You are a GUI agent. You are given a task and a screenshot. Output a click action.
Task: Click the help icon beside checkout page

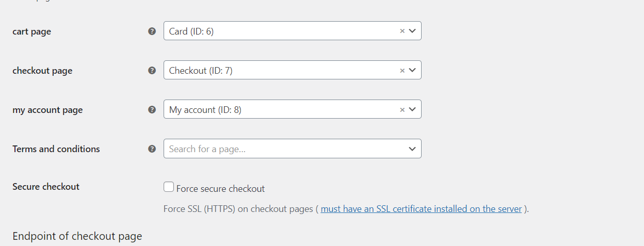152,70
